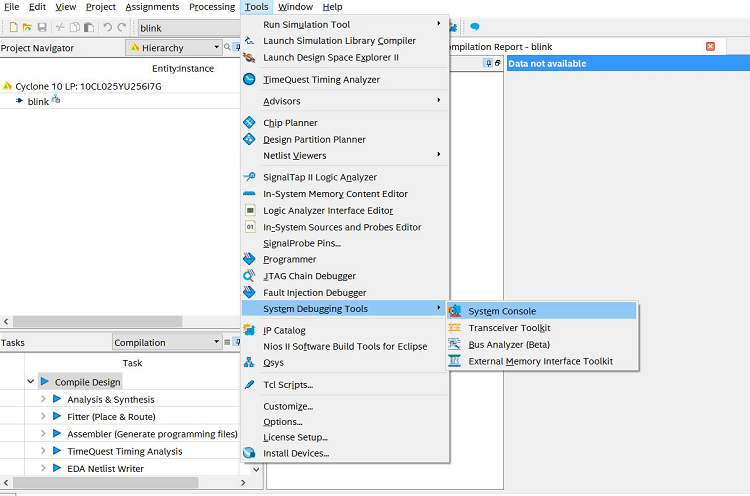Click the Save toolbar icon
Image resolution: width=750 pixels, height=496 pixels.
[42, 27]
